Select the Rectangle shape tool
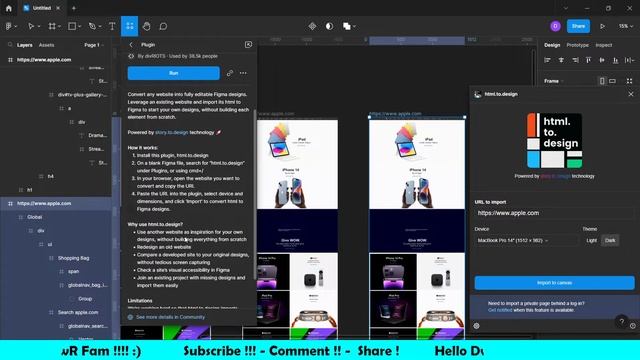 [72, 26]
